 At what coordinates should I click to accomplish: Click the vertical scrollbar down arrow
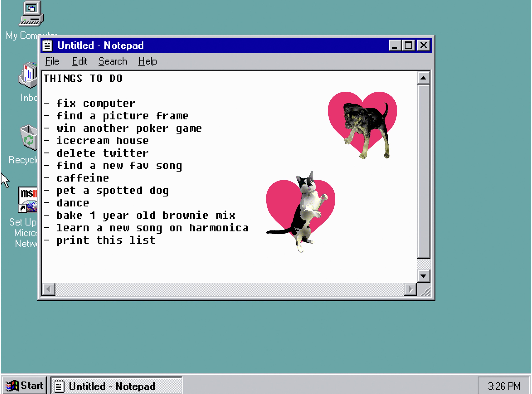pyautogui.click(x=423, y=276)
